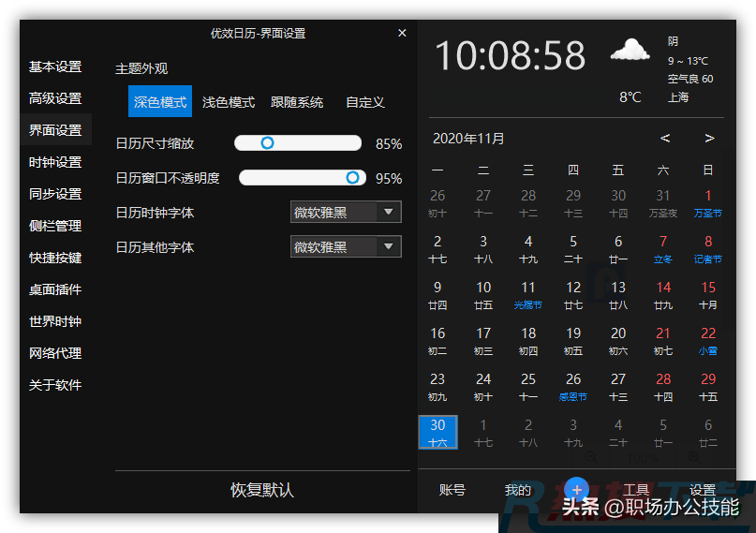Expand 日历其他字体 font dropdown
The height and width of the screenshot is (533, 756).
click(346, 246)
